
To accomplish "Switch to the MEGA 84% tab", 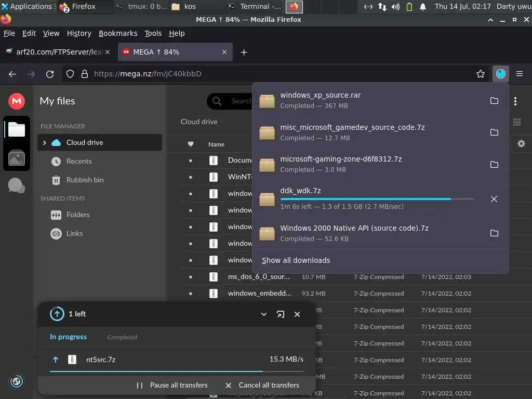I will pos(175,52).
